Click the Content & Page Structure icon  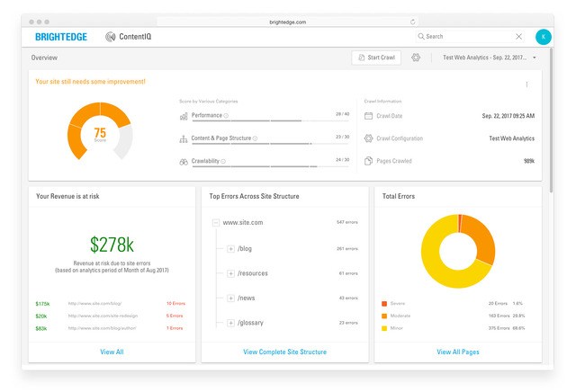point(184,139)
